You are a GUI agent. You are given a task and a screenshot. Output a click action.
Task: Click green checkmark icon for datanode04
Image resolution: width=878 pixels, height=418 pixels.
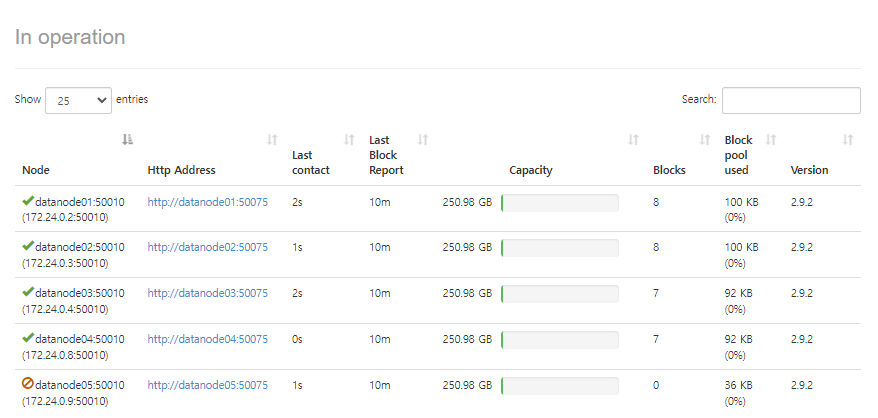tap(28, 337)
